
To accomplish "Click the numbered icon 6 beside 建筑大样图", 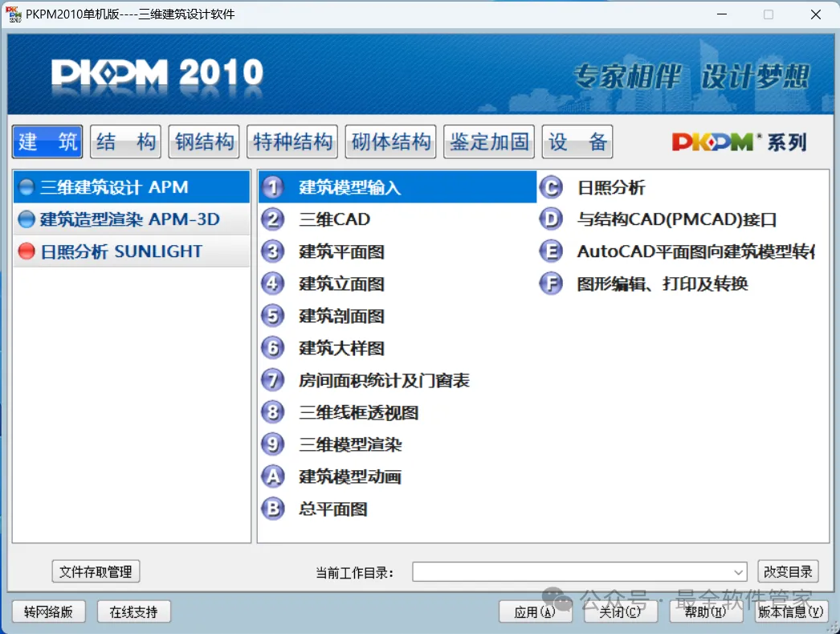I will pyautogui.click(x=273, y=348).
